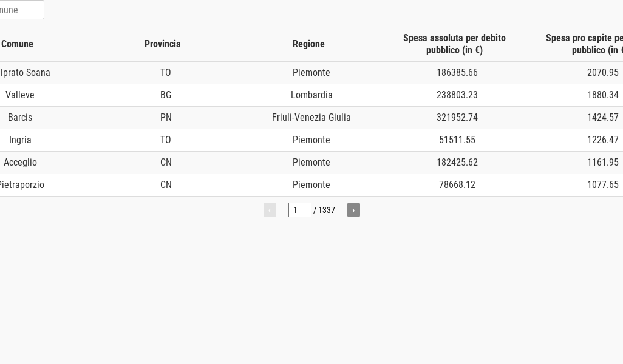Click the Pietraporzio row name
This screenshot has width=623, height=364.
coord(21,185)
